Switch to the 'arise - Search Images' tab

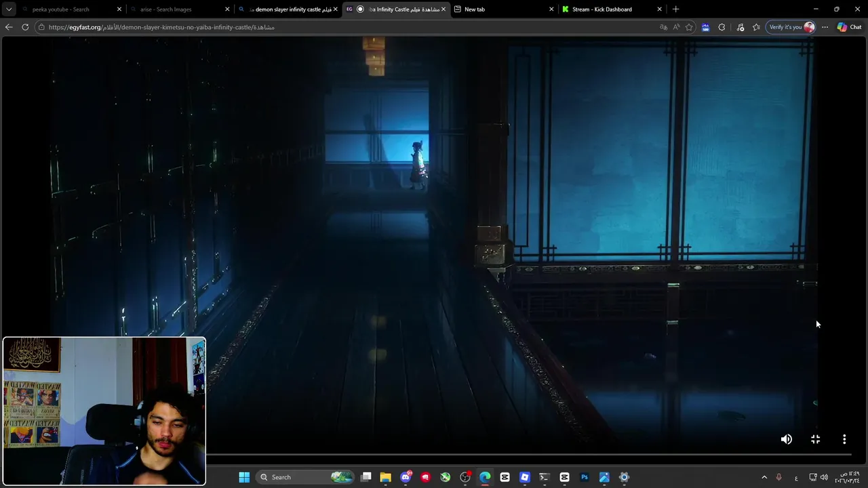pos(180,9)
